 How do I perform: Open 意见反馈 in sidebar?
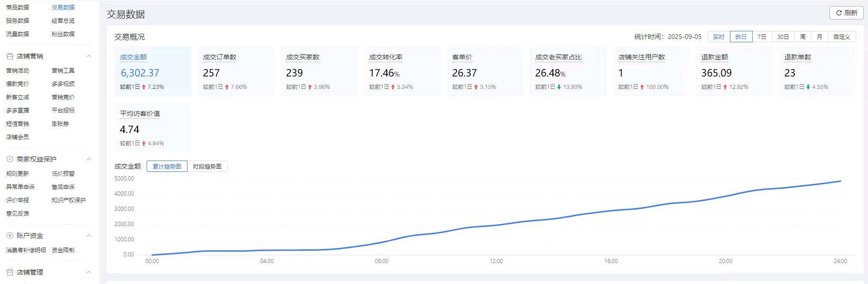click(18, 213)
